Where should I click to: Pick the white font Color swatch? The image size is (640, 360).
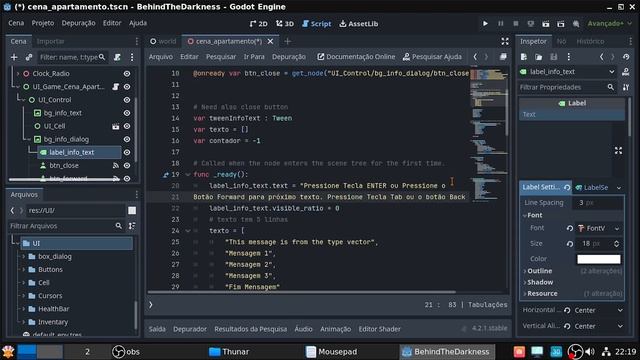coord(599,259)
